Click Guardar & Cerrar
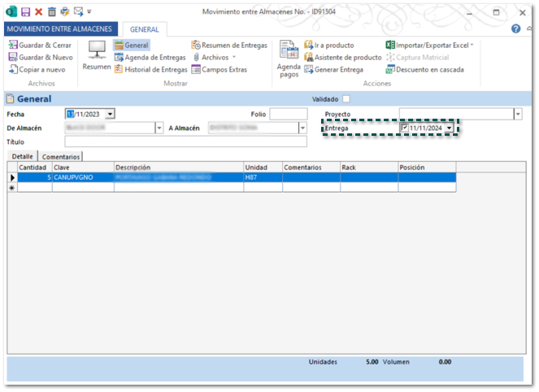Image resolution: width=539 pixels, height=392 pixels. pos(40,45)
